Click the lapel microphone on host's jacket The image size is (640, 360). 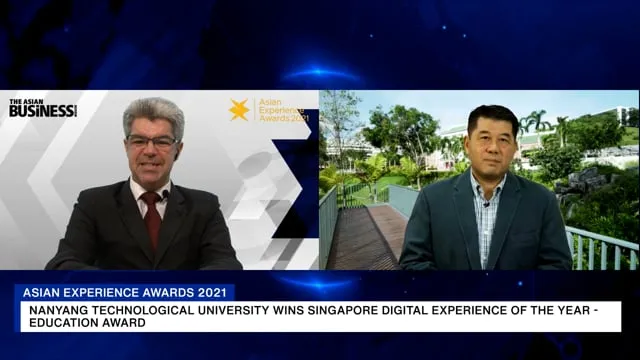click(x=166, y=194)
